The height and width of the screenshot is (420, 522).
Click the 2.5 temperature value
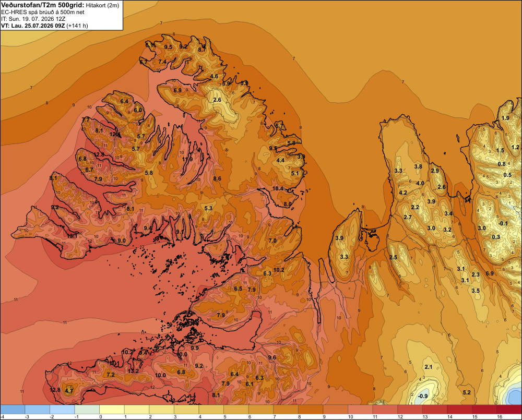click(x=393, y=257)
